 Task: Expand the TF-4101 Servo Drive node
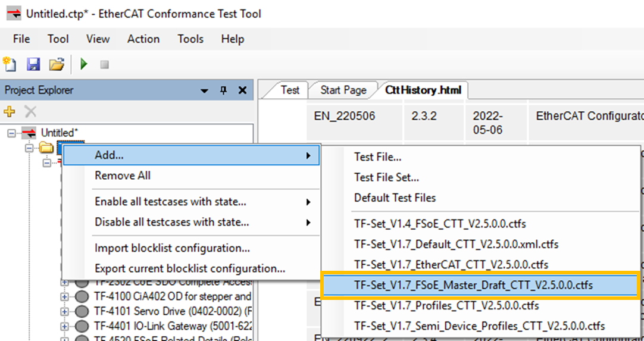coord(64,311)
